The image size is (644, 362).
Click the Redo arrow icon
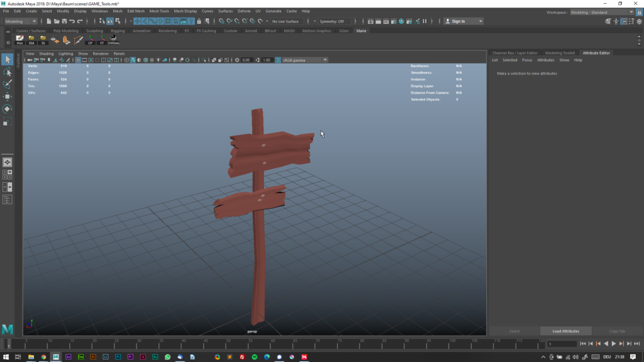pos(80,21)
